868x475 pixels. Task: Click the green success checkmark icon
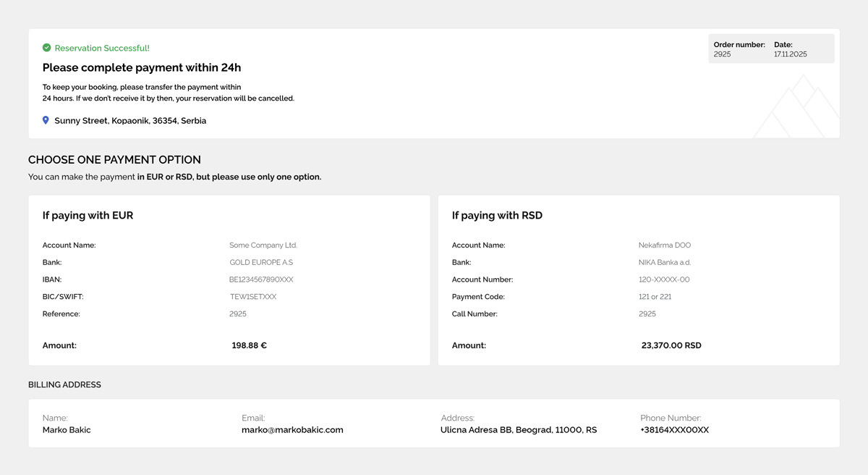coord(47,48)
